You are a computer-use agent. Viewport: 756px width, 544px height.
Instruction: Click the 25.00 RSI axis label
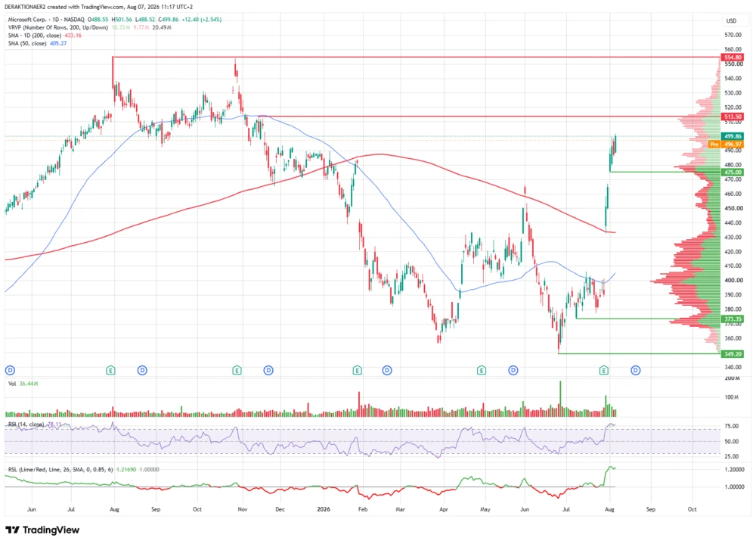coord(731,456)
